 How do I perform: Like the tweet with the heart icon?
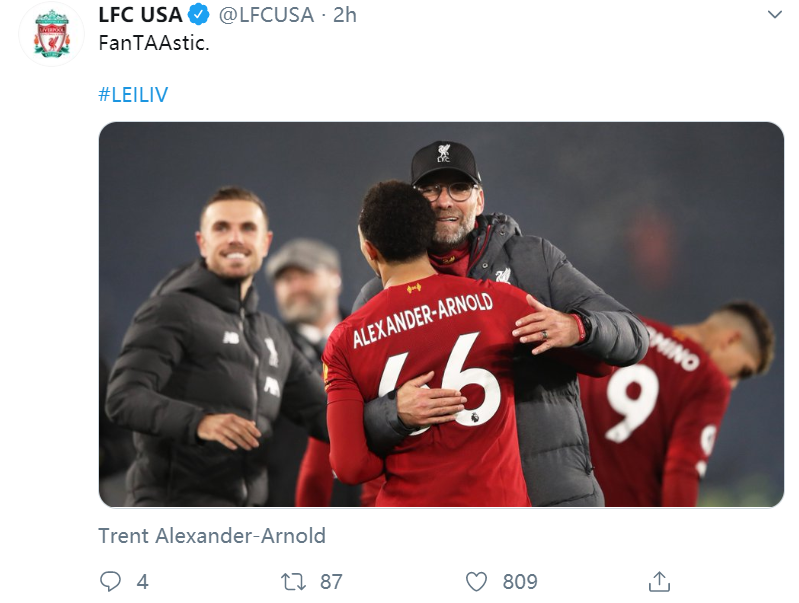(x=477, y=581)
